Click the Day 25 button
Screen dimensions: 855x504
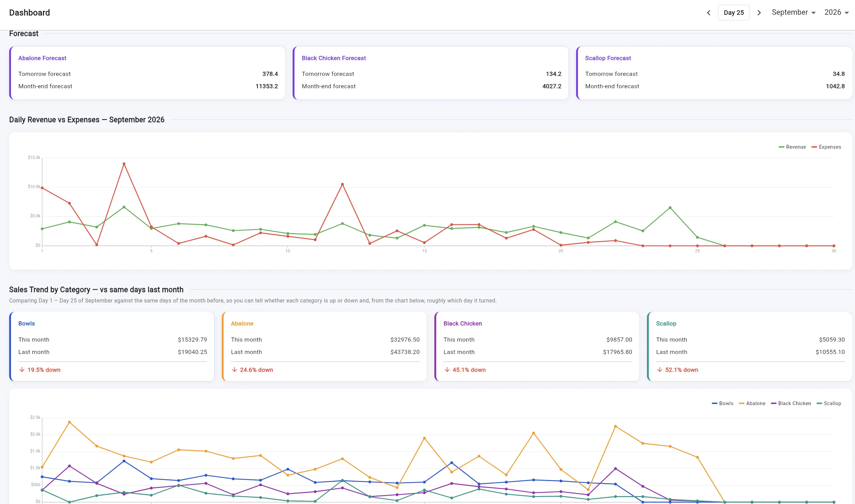pyautogui.click(x=734, y=13)
